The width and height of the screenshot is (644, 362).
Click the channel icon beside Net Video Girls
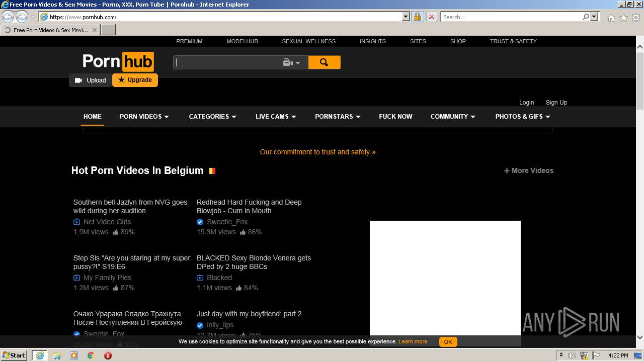pos(76,222)
